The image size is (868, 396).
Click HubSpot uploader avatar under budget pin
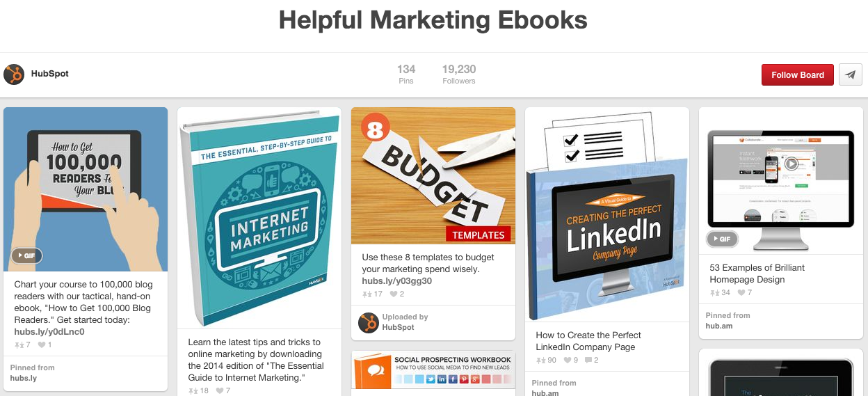[x=369, y=322]
